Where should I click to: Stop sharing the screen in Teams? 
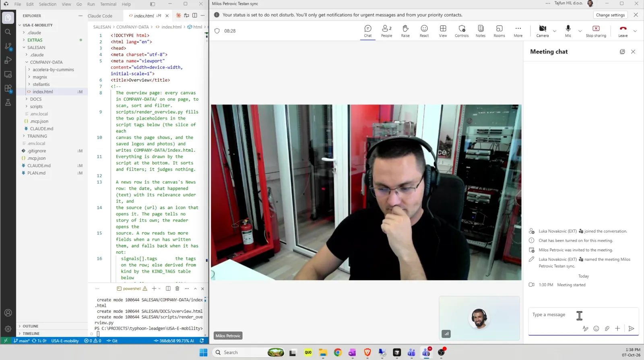point(596,31)
